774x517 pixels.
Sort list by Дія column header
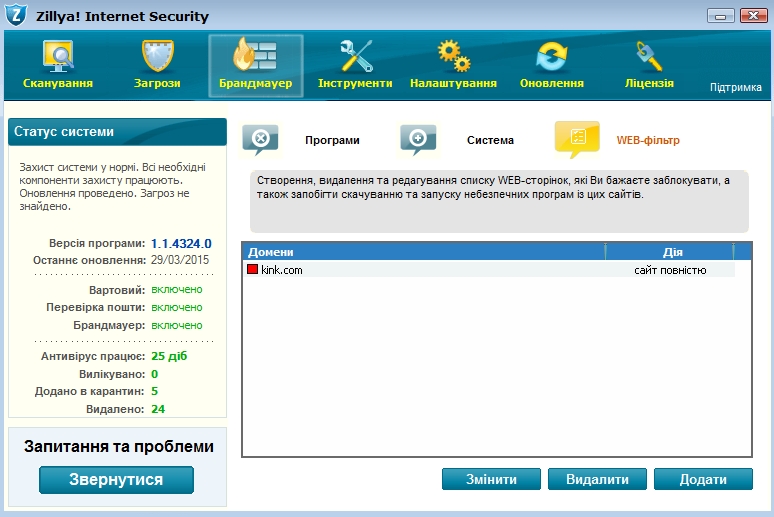click(x=672, y=252)
